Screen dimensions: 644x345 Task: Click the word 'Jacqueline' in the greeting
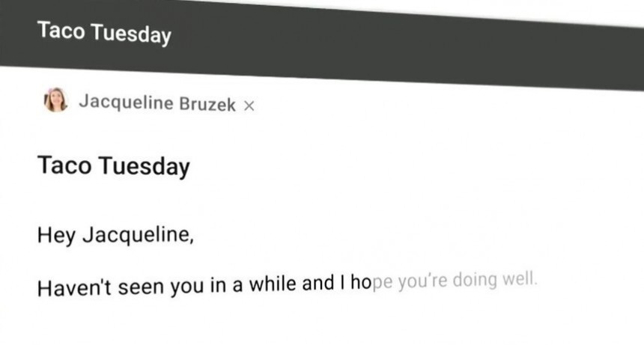(138, 235)
